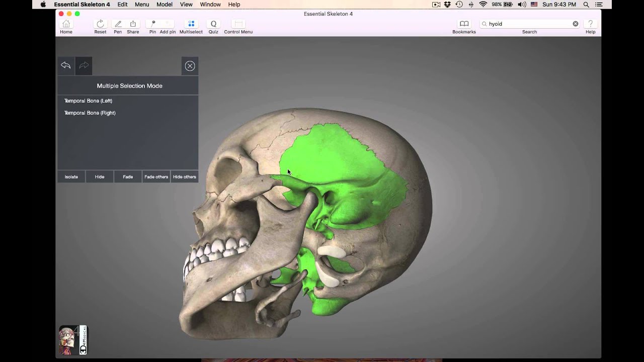Open the Wi-Fi status menu
The height and width of the screenshot is (362, 644).
coord(483,5)
